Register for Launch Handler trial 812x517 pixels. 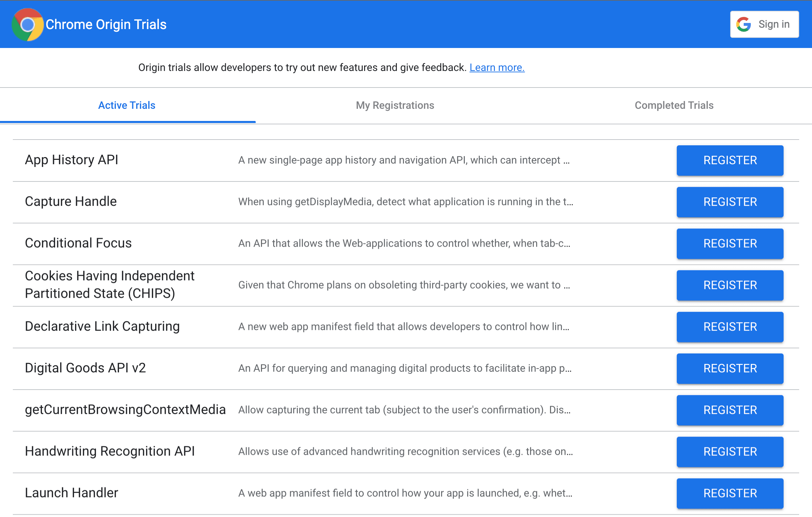click(x=730, y=492)
